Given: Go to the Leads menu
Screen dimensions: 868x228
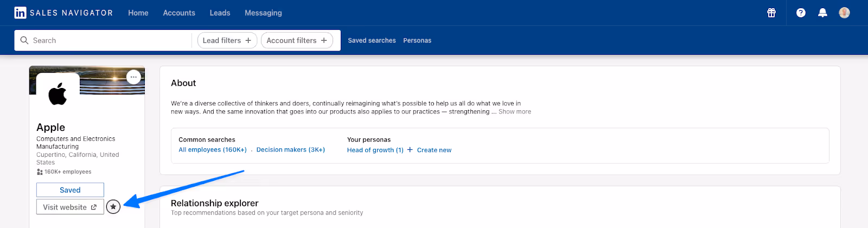Looking at the screenshot, I should click(x=220, y=13).
